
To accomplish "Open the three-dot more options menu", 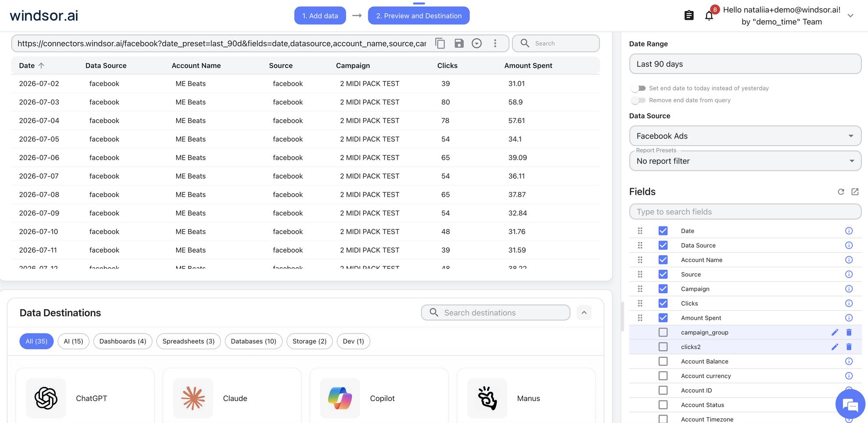I will (x=495, y=43).
